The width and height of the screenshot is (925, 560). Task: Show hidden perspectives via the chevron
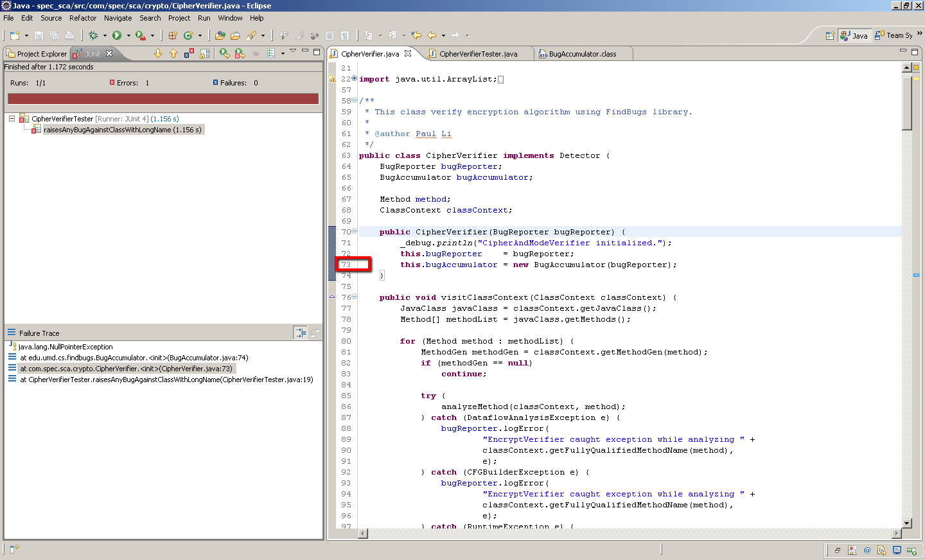tap(919, 33)
